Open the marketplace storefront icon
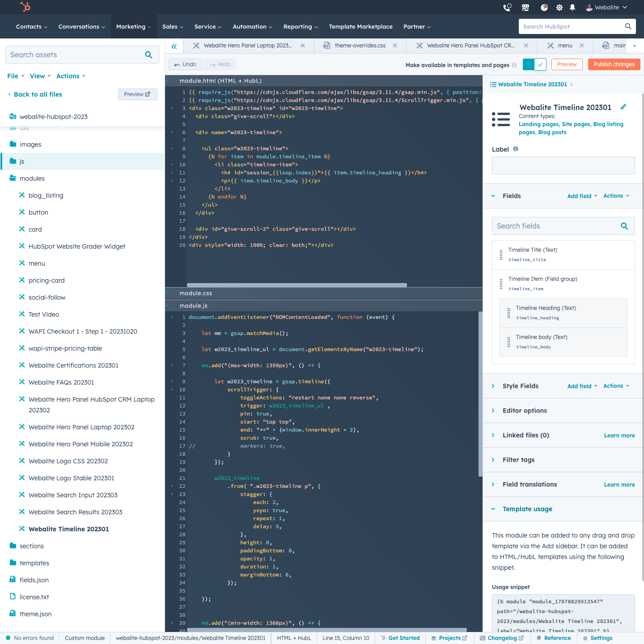This screenshot has height=644, width=644. tap(525, 7)
